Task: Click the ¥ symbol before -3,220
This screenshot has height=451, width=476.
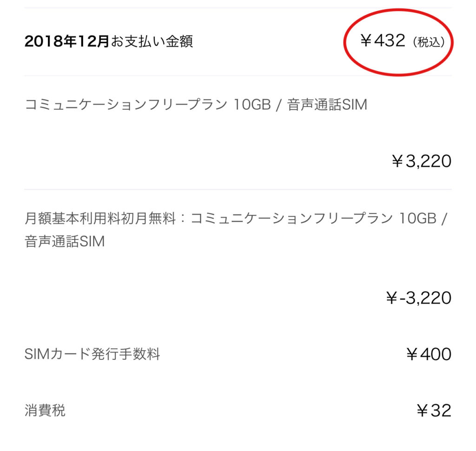Action: (391, 298)
